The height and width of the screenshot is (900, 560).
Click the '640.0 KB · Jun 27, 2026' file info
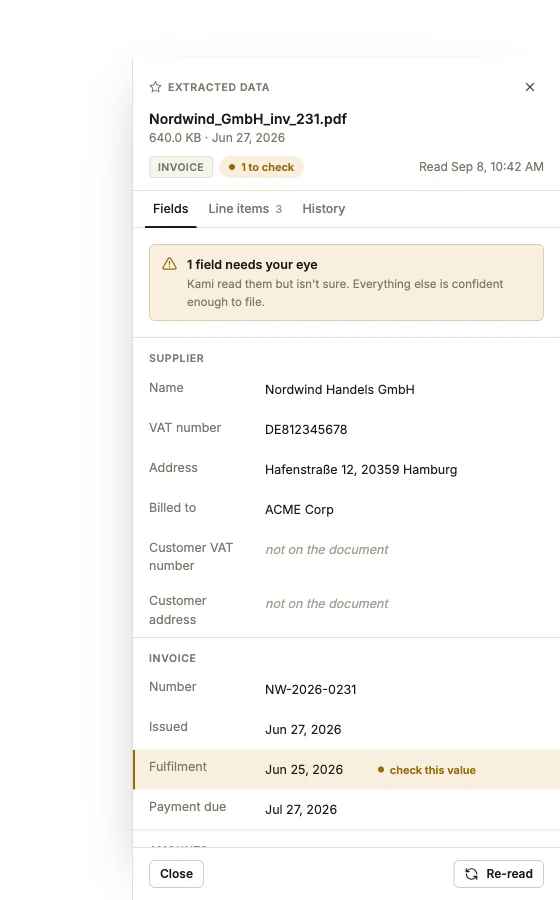[x=217, y=138]
